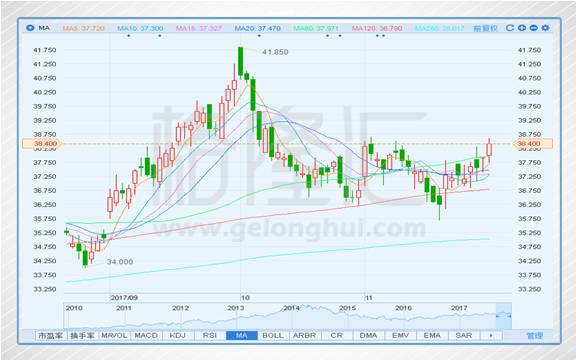Click the 34.000 low price label
The width and height of the screenshot is (576, 360).
pyautogui.click(x=120, y=262)
